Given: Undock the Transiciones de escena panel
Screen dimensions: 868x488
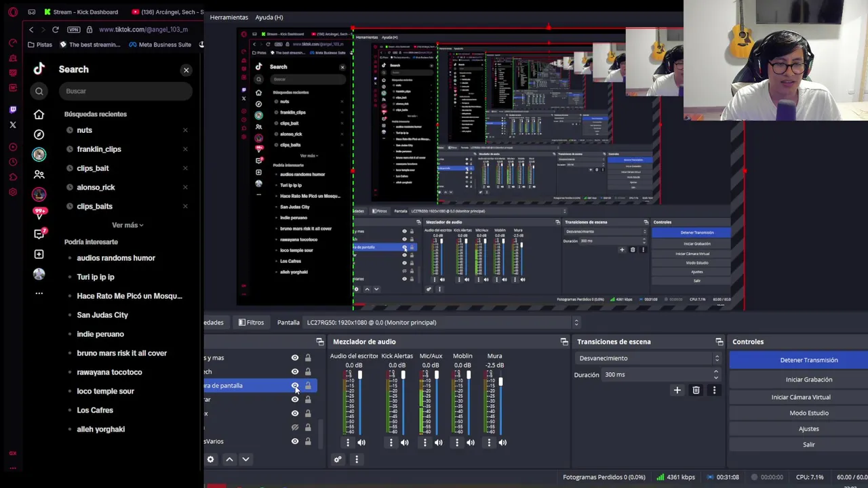Looking at the screenshot, I should (x=719, y=342).
